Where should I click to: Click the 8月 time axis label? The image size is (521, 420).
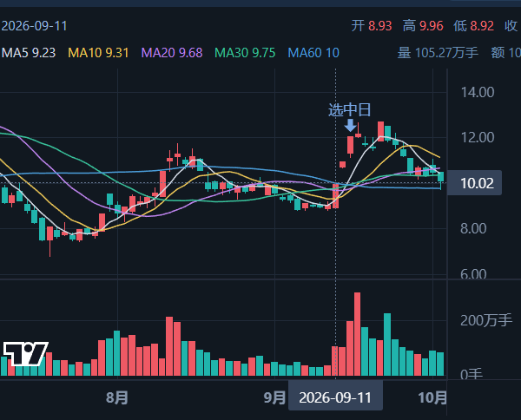coord(117,397)
